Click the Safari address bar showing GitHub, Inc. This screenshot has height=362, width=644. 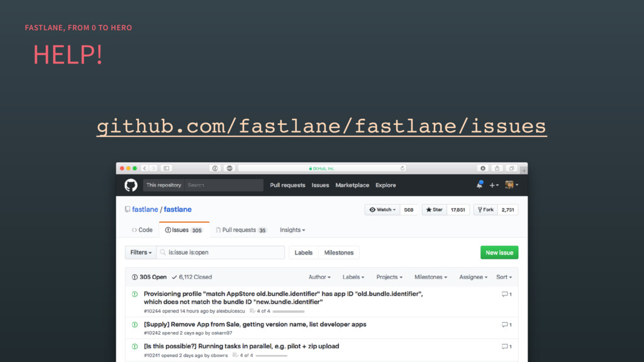click(x=322, y=168)
